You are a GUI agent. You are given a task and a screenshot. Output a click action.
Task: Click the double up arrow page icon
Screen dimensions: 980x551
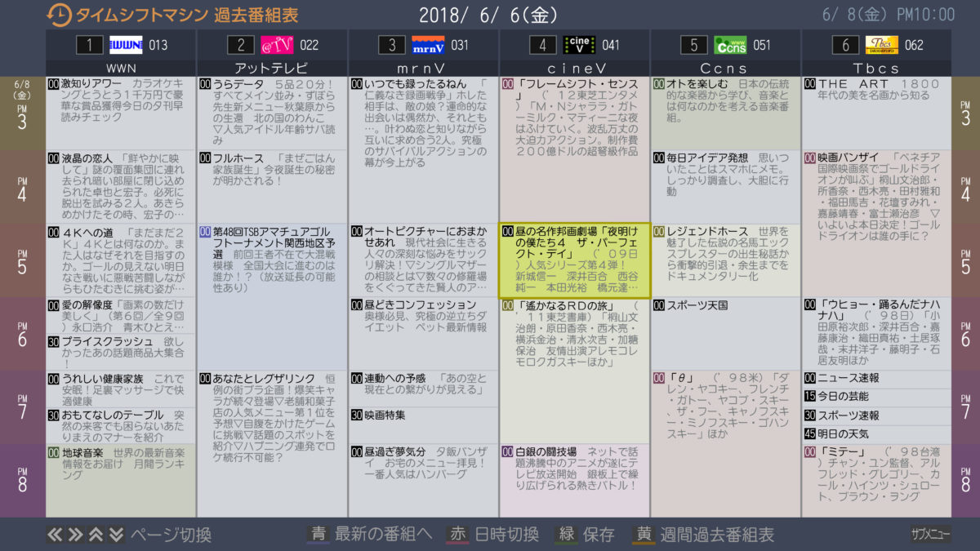click(96, 535)
